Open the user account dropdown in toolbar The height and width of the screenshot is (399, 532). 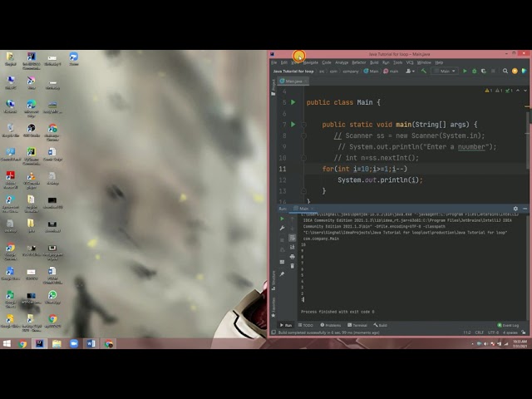click(x=410, y=71)
